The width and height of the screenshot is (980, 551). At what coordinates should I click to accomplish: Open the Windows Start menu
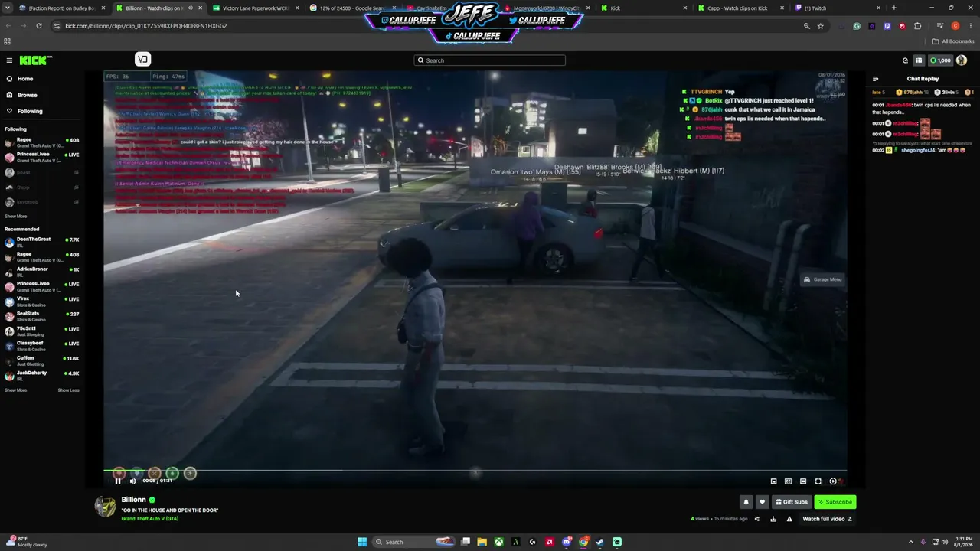tap(362, 542)
